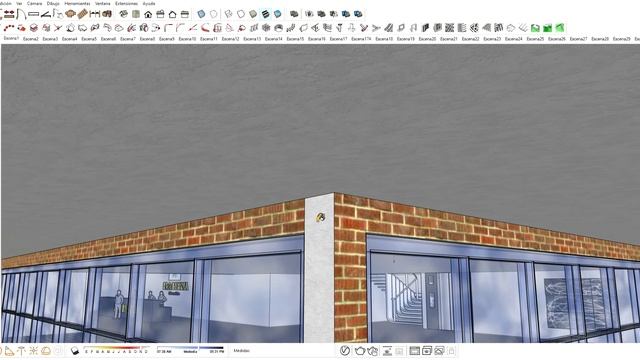Image resolution: width=640 pixels, height=360 pixels.
Task: Select the arc tool in top toolbar
Action: [21, 14]
